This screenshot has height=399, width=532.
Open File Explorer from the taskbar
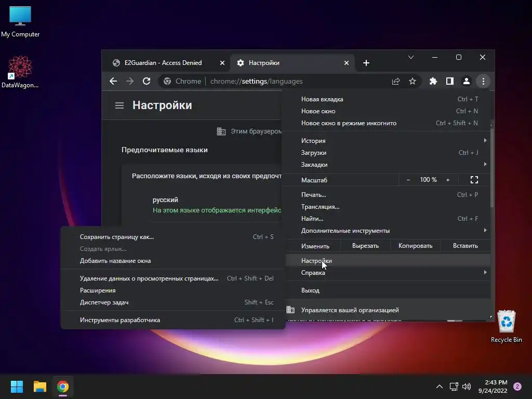point(39,387)
